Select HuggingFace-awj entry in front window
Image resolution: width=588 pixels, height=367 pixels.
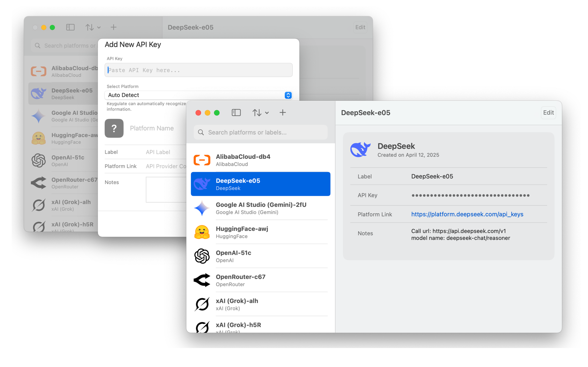pyautogui.click(x=261, y=232)
